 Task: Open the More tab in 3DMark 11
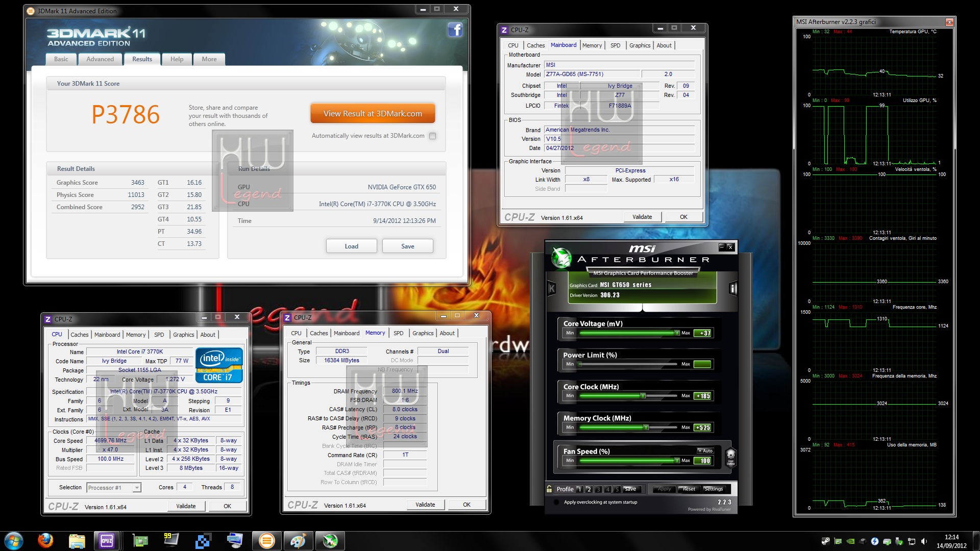[x=209, y=59]
